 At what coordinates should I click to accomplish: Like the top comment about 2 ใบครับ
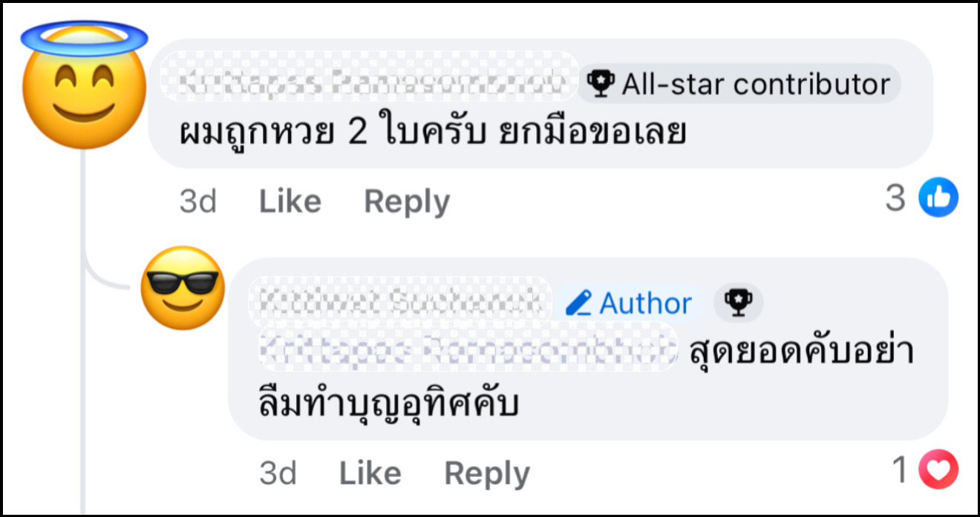(x=290, y=202)
